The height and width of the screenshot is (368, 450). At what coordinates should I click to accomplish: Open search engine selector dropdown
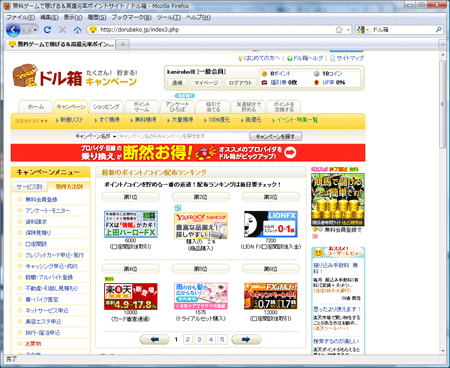367,30
